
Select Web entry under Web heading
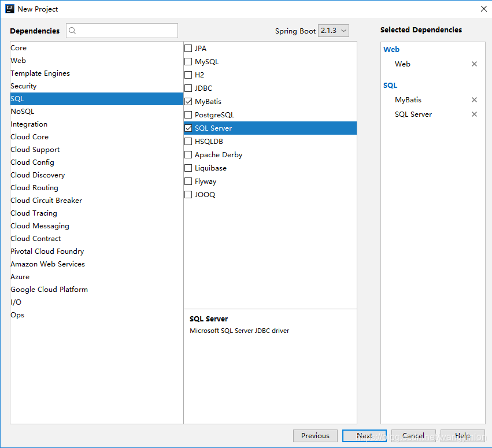click(x=402, y=64)
